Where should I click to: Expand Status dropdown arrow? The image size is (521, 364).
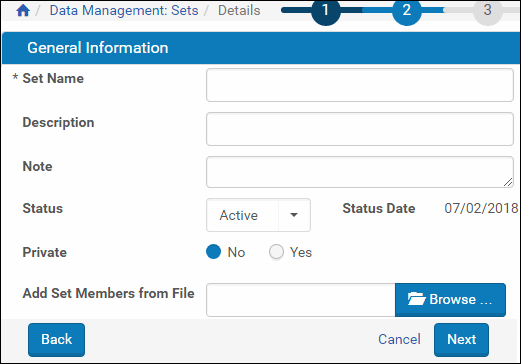coord(294,215)
